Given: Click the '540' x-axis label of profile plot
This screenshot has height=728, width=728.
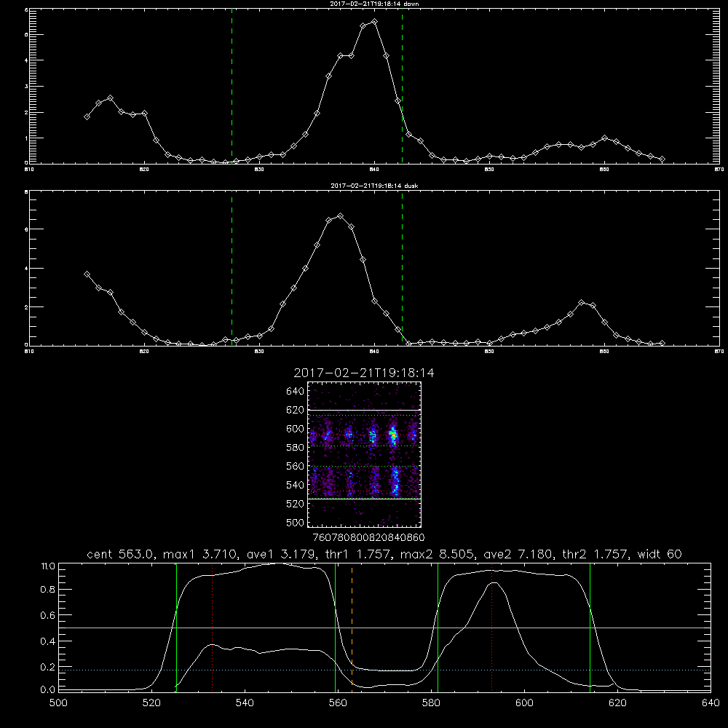Looking at the screenshot, I should (245, 703).
